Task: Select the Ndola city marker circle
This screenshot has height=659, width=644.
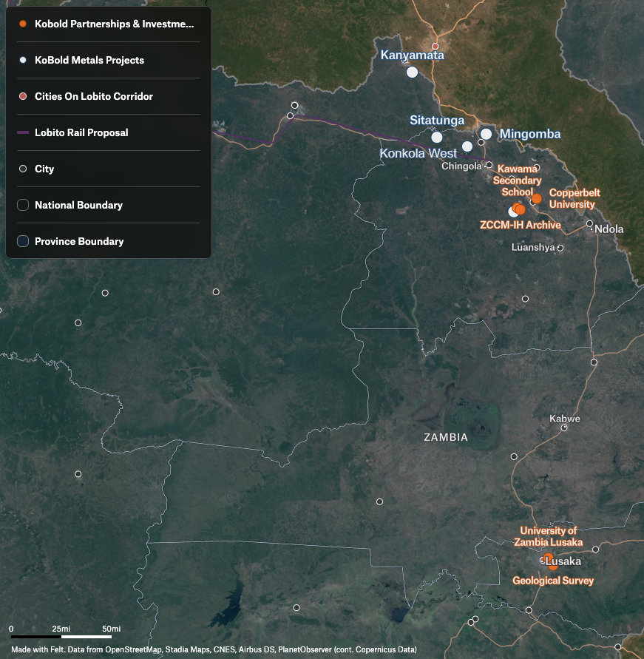Action: [x=590, y=223]
